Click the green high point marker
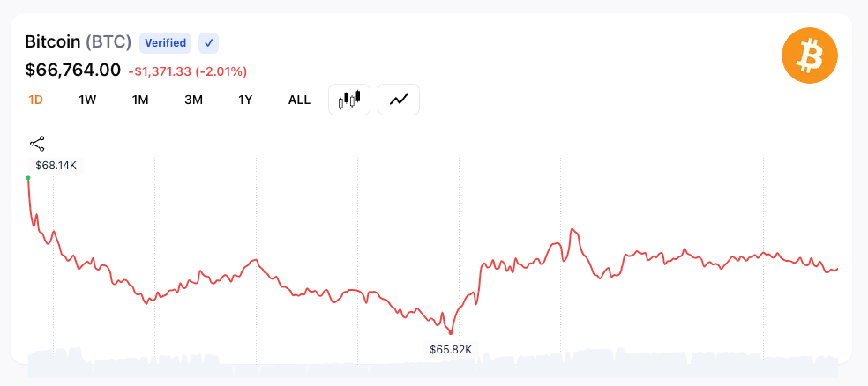This screenshot has width=868, height=386. (28, 178)
